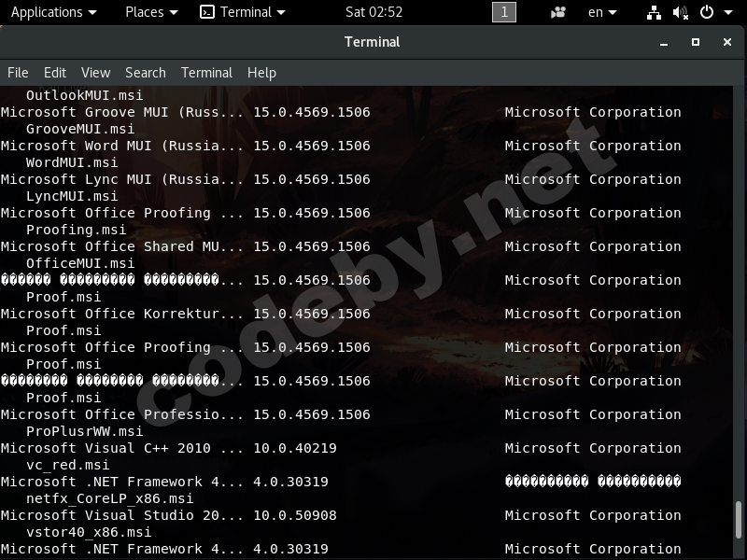The height and width of the screenshot is (560, 747).
Task: Click the workspace indicator labeled 1
Action: 503,12
